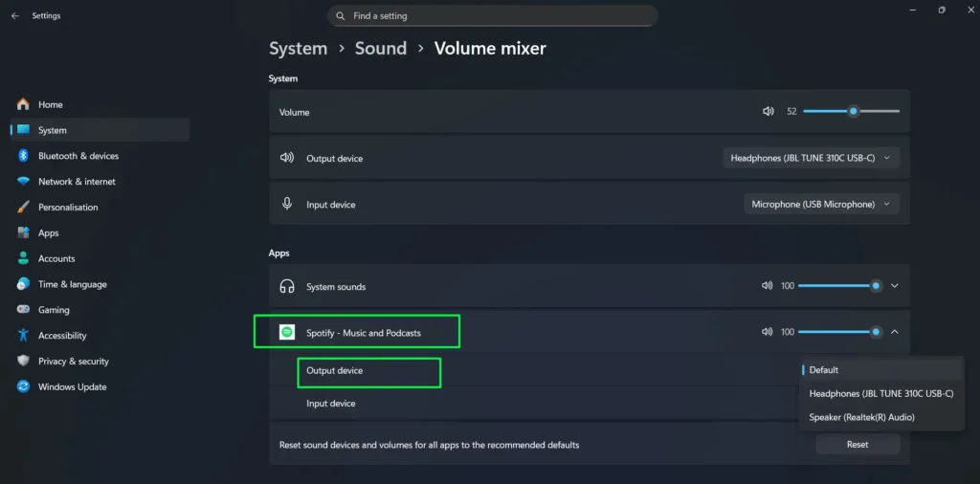Click the microphone icon beside Input device
The image size is (980, 484).
287,204
